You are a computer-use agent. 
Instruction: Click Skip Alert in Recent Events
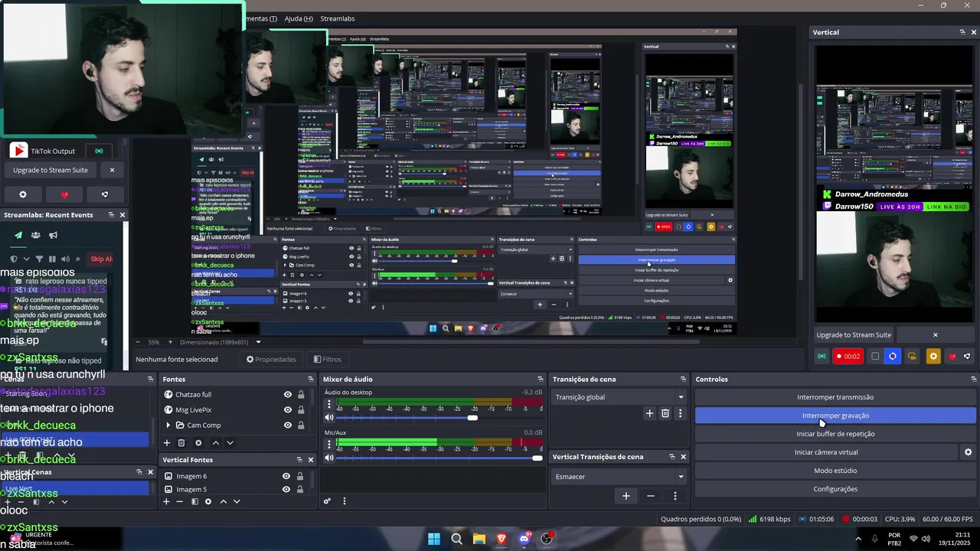[101, 259]
